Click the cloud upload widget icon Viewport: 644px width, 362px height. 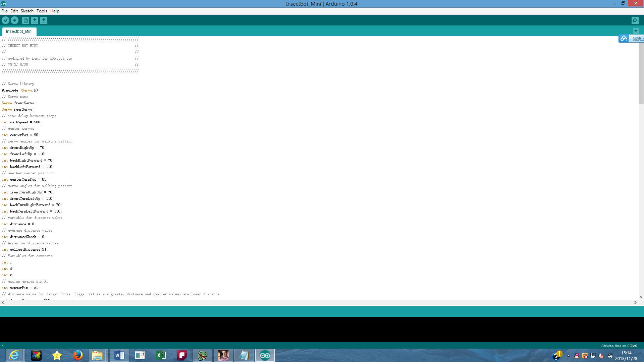(x=624, y=39)
